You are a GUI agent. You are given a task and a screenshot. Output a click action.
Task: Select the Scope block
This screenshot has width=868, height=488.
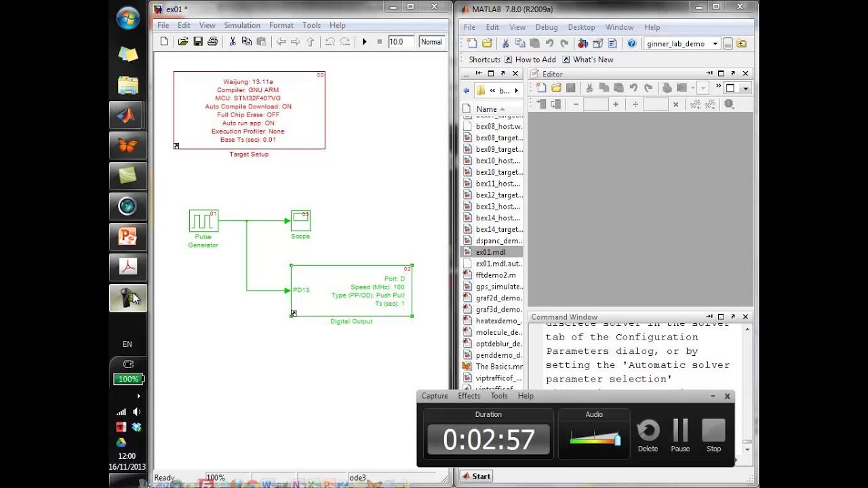[300, 220]
